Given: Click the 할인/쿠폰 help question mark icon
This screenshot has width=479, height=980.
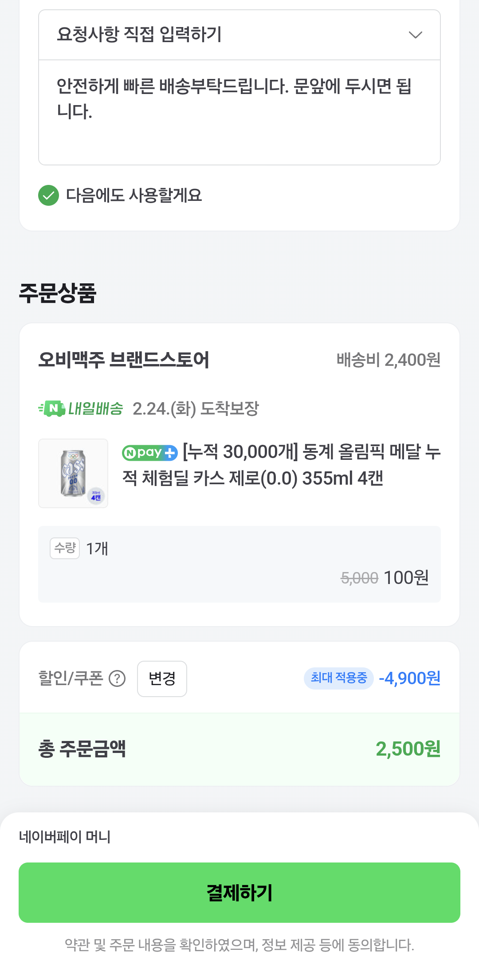Looking at the screenshot, I should (x=117, y=678).
